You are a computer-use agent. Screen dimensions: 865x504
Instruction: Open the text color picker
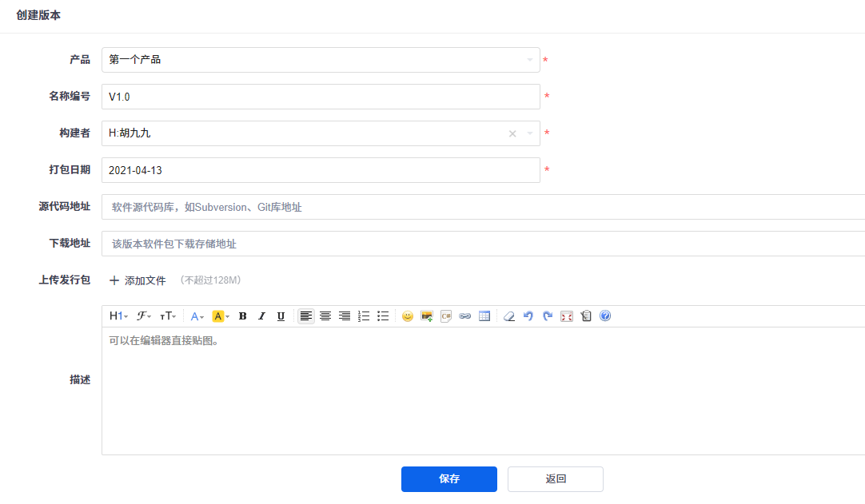[x=197, y=316]
